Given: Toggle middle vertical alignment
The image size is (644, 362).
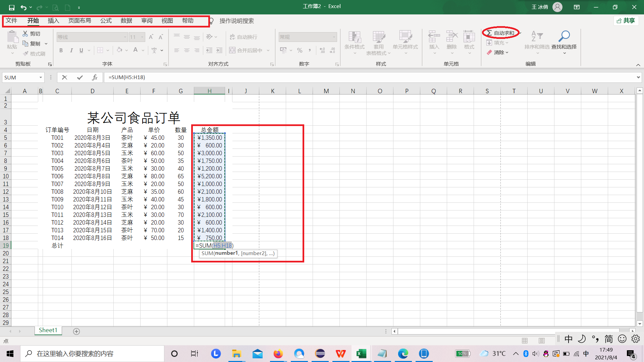Looking at the screenshot, I should pos(187,37).
